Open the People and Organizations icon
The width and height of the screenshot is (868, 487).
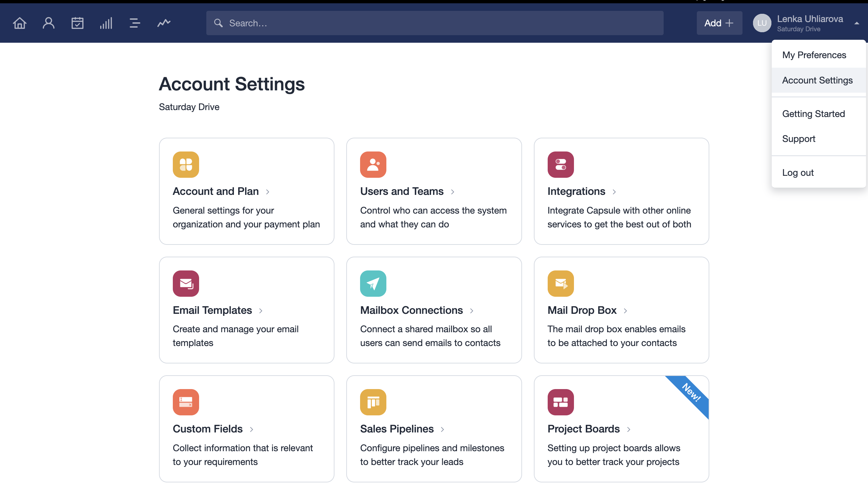49,23
